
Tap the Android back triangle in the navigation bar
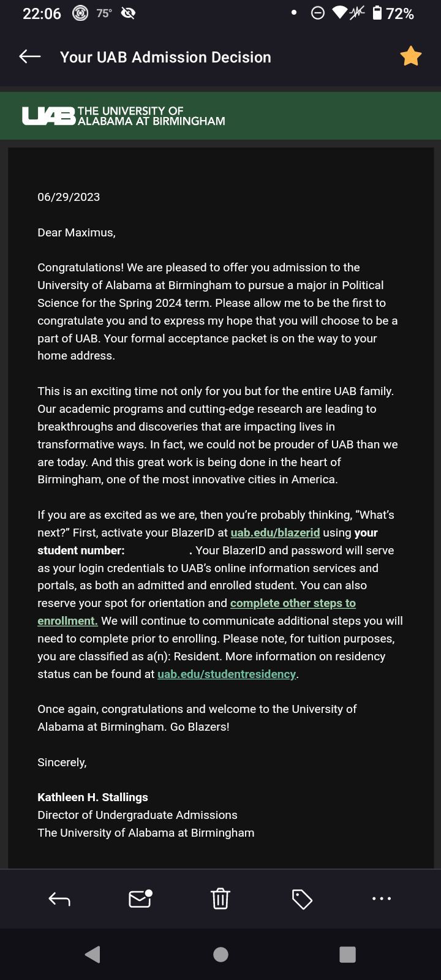click(92, 954)
